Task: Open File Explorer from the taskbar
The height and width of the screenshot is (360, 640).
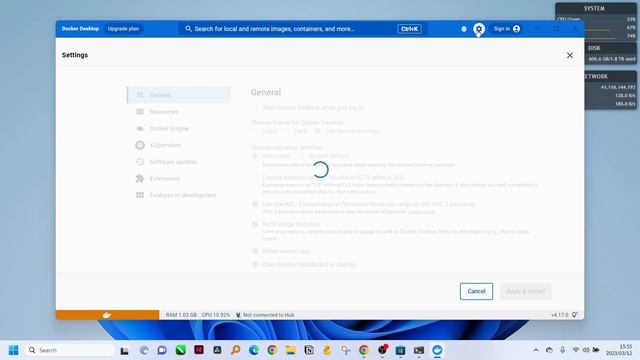Action: (291, 350)
